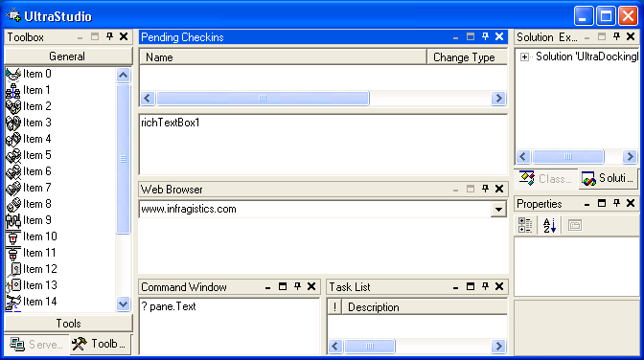Minimize the Properties pane

pyautogui.click(x=587, y=204)
